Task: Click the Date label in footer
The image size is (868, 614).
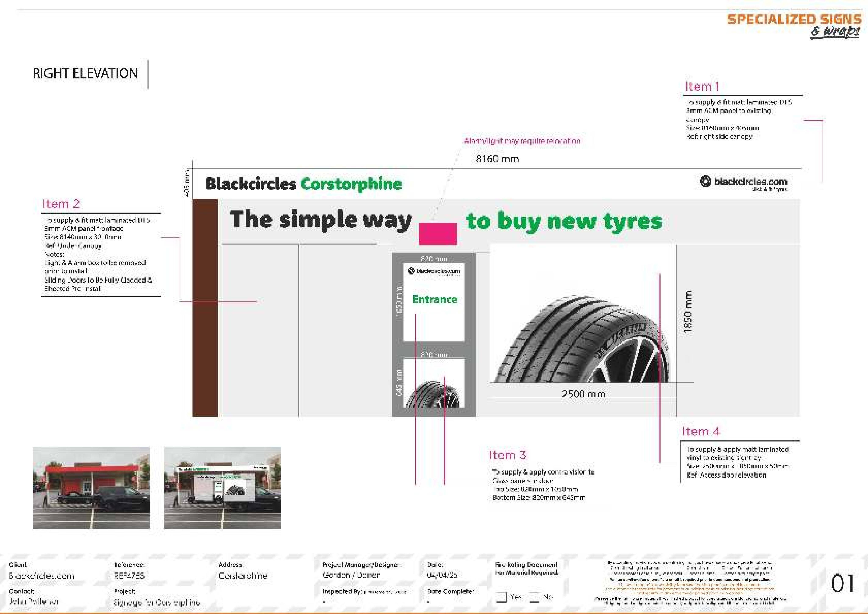Action: (x=435, y=565)
